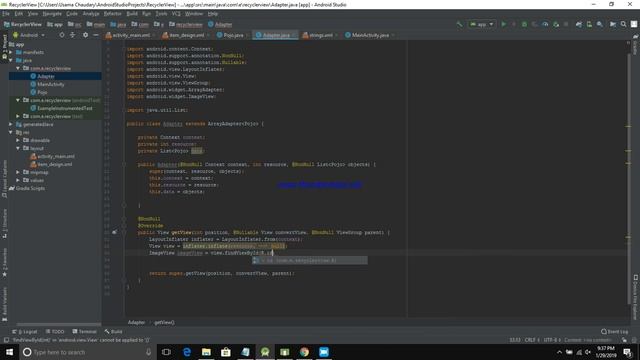640x360 pixels.
Task: Hide the Project tool window
Action: [96, 35]
